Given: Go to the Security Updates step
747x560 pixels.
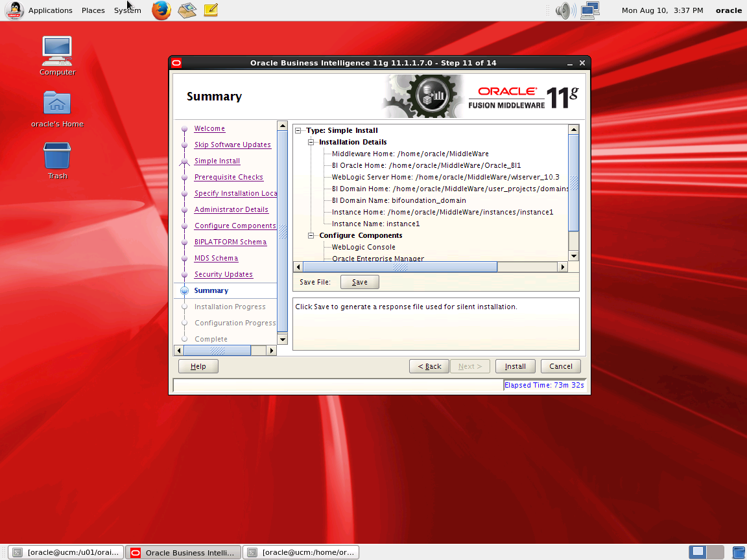Looking at the screenshot, I should click(x=224, y=274).
